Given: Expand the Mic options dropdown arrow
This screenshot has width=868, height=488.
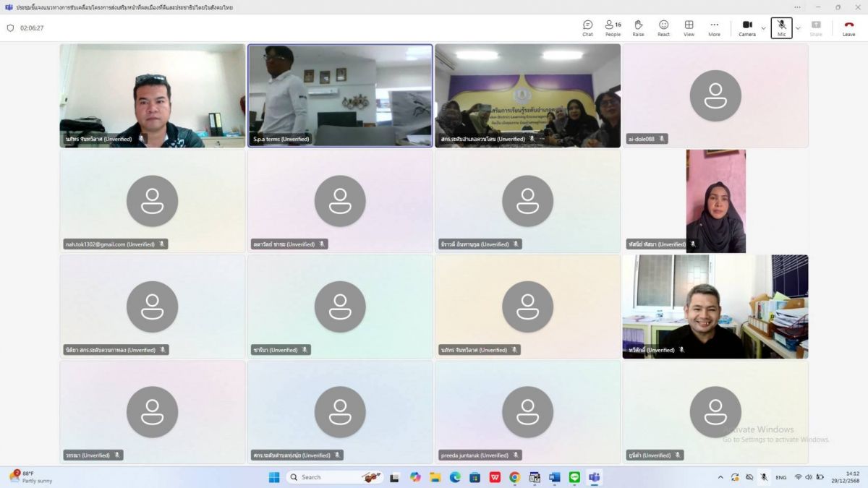Looking at the screenshot, I should [798, 28].
